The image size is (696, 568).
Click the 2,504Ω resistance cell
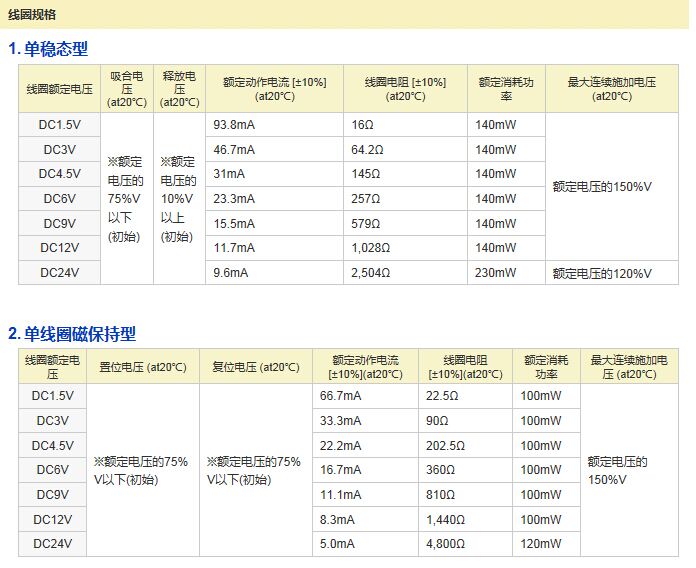click(x=370, y=273)
